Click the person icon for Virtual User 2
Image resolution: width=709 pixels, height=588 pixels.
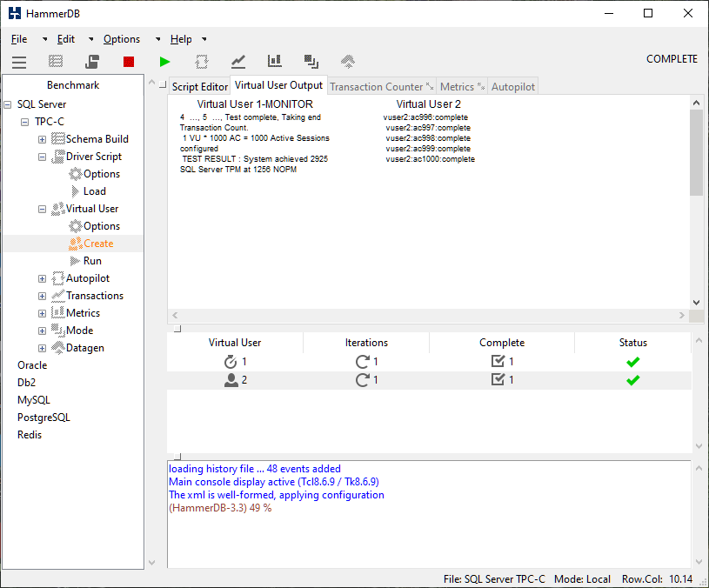pyautogui.click(x=231, y=380)
